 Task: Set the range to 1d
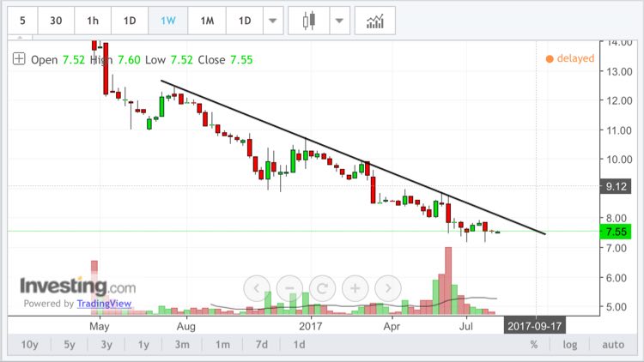[x=299, y=344]
